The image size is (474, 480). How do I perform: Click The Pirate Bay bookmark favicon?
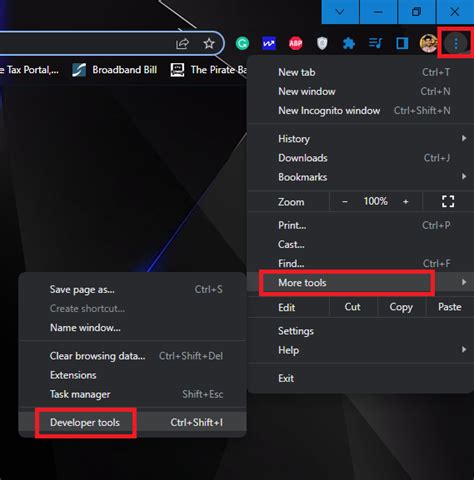(x=177, y=70)
